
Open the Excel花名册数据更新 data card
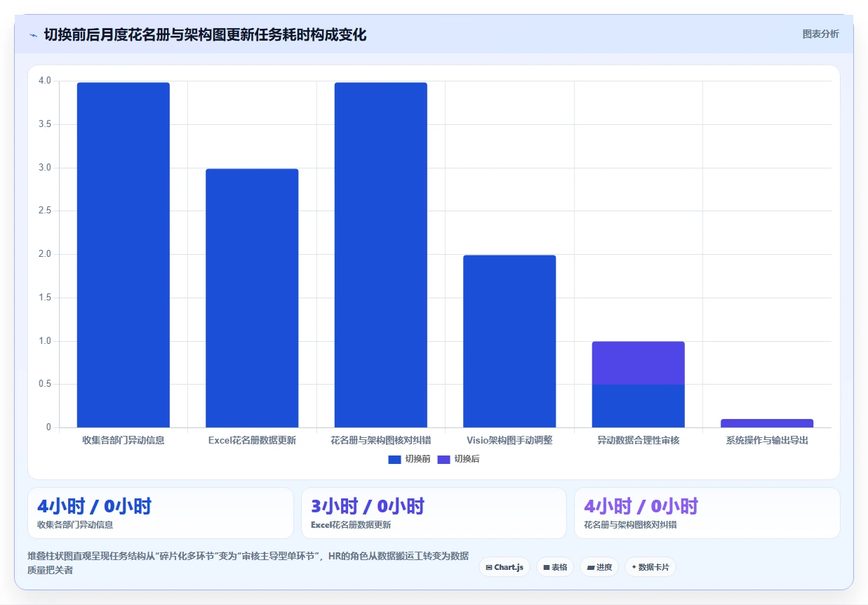pos(434,513)
